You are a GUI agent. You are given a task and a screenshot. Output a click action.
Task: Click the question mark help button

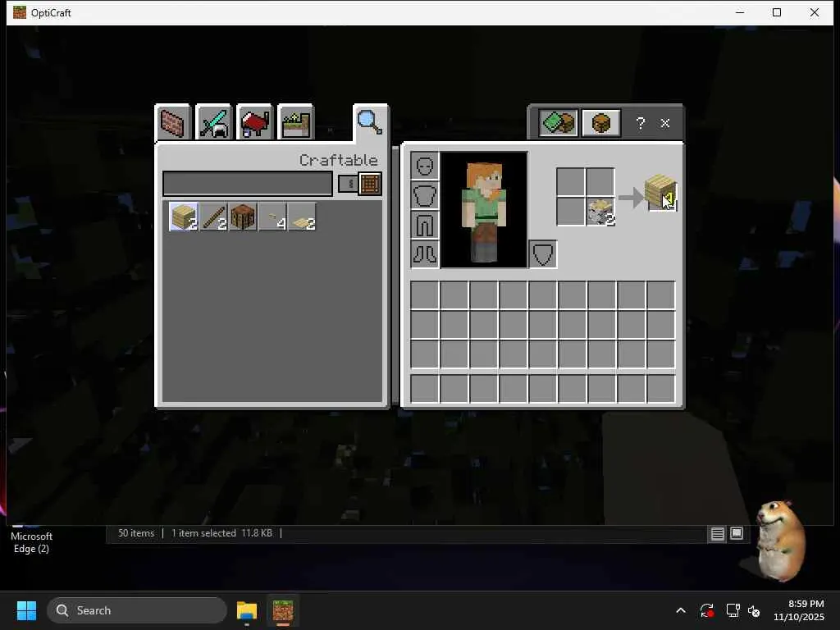pyautogui.click(x=640, y=123)
